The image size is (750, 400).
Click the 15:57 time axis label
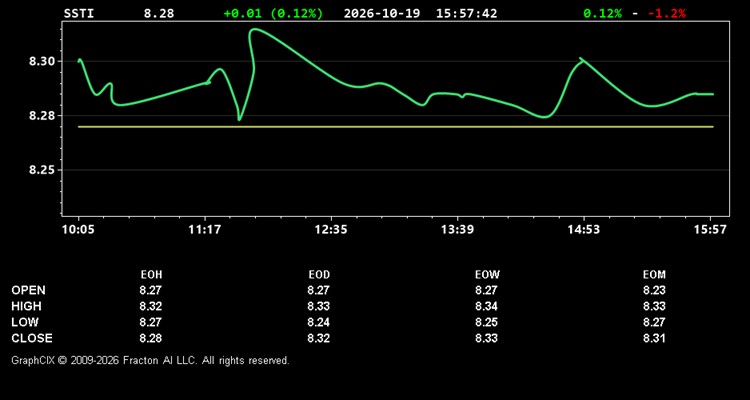tap(710, 230)
